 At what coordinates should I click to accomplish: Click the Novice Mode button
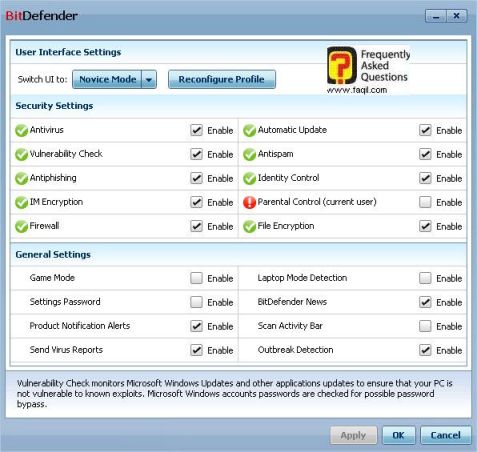107,79
